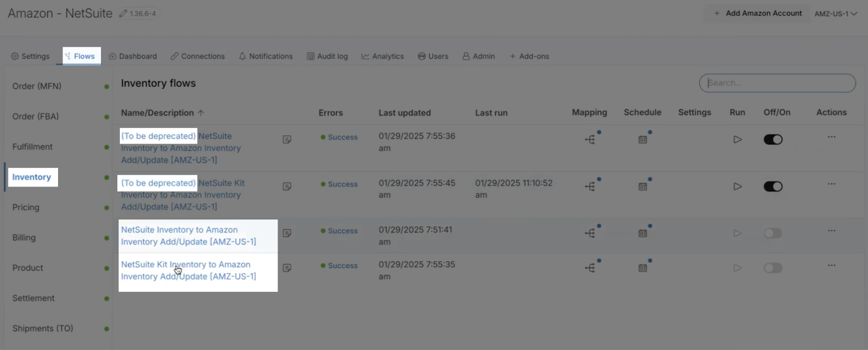This screenshot has width=868, height=350.
Task: Open mapping for NetSuite Inventory to Amazon flow
Action: [x=590, y=233]
